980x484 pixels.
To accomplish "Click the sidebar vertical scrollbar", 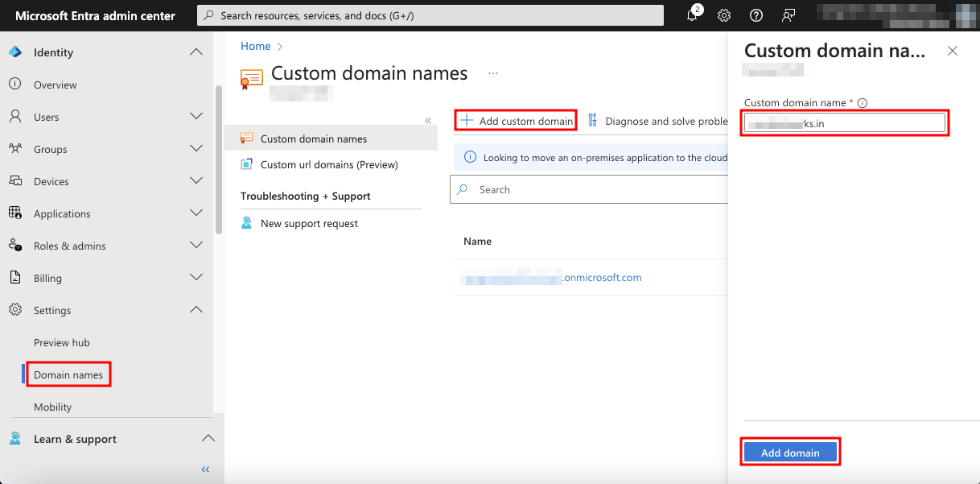I will pyautogui.click(x=218, y=159).
